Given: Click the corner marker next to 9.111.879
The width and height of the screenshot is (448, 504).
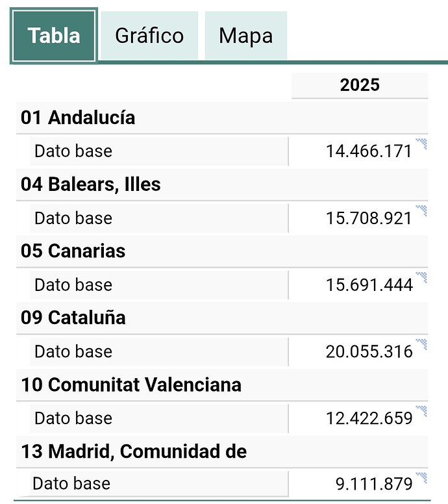Looking at the screenshot, I should 421,478.
